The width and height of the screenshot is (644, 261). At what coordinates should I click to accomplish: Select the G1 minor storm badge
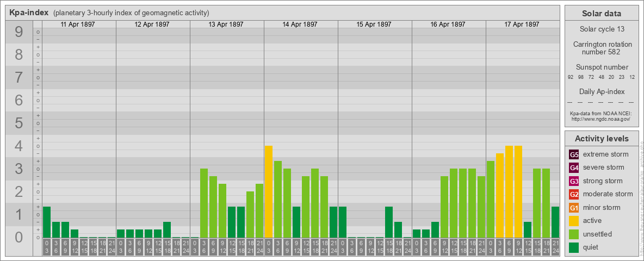coord(574,208)
